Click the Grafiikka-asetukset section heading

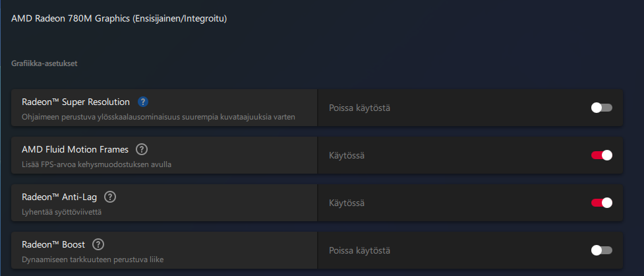[45, 63]
